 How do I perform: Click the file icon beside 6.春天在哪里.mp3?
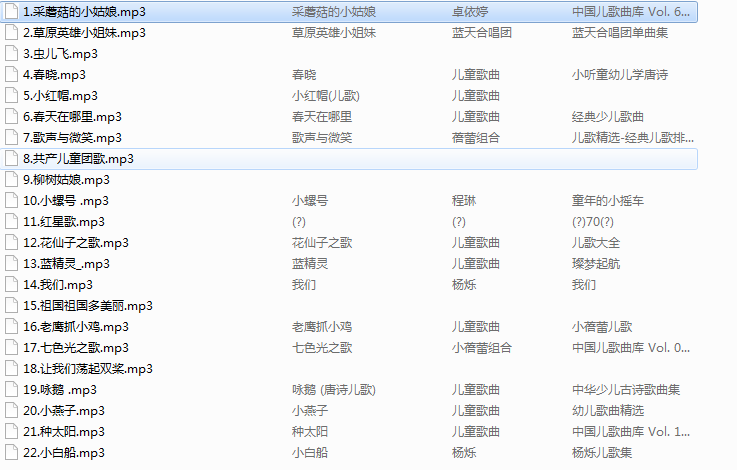[x=11, y=117]
